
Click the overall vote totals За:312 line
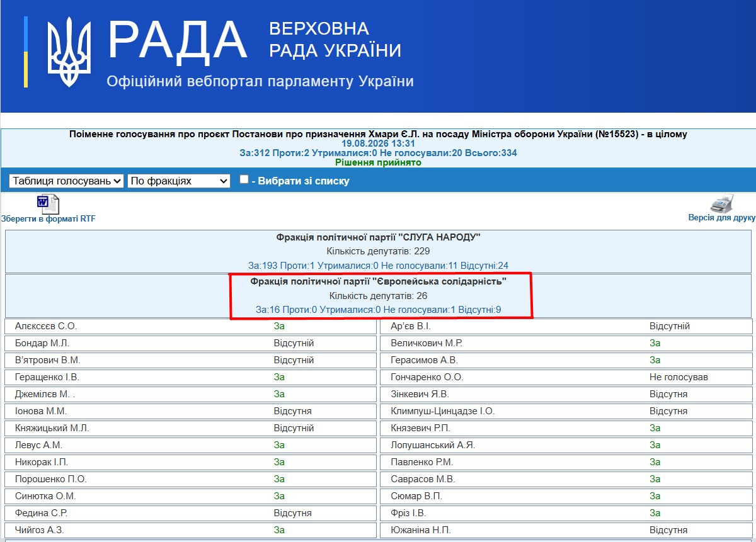378,153
